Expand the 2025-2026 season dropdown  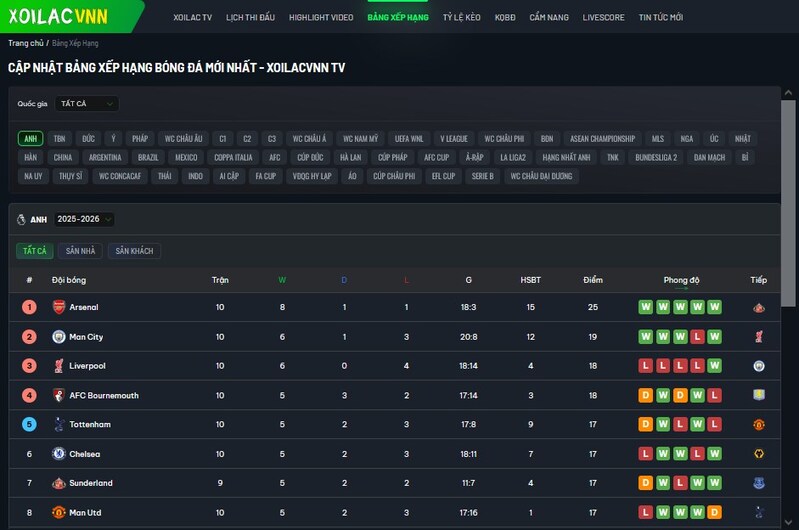coord(84,219)
